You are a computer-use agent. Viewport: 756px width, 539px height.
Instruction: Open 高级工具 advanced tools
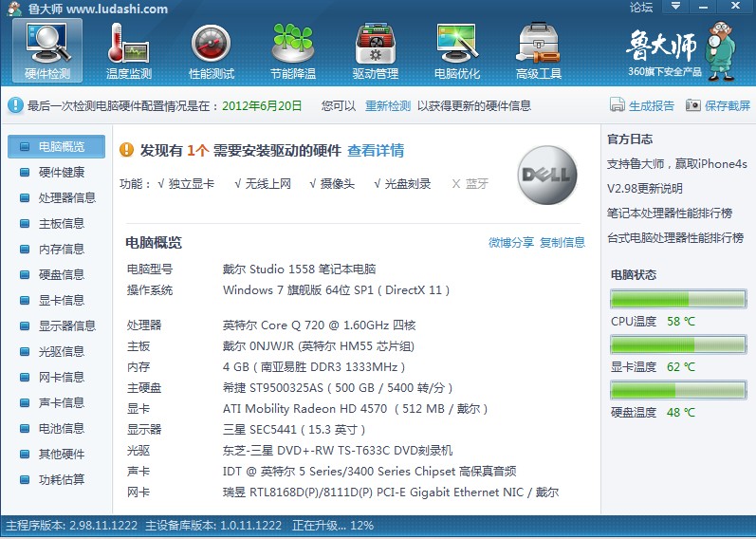(539, 51)
